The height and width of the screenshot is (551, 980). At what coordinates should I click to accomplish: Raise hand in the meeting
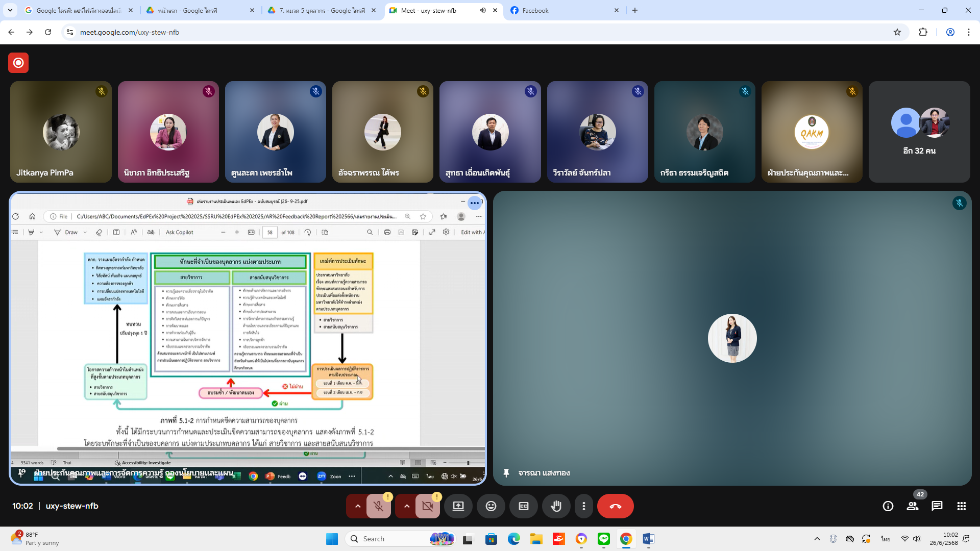[556, 506]
